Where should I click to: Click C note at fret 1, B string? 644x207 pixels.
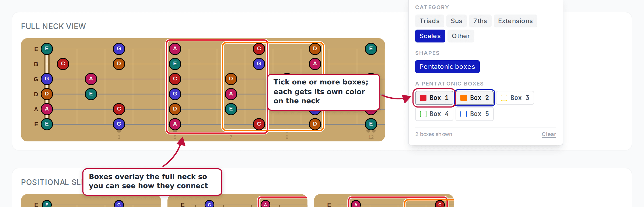(x=63, y=64)
